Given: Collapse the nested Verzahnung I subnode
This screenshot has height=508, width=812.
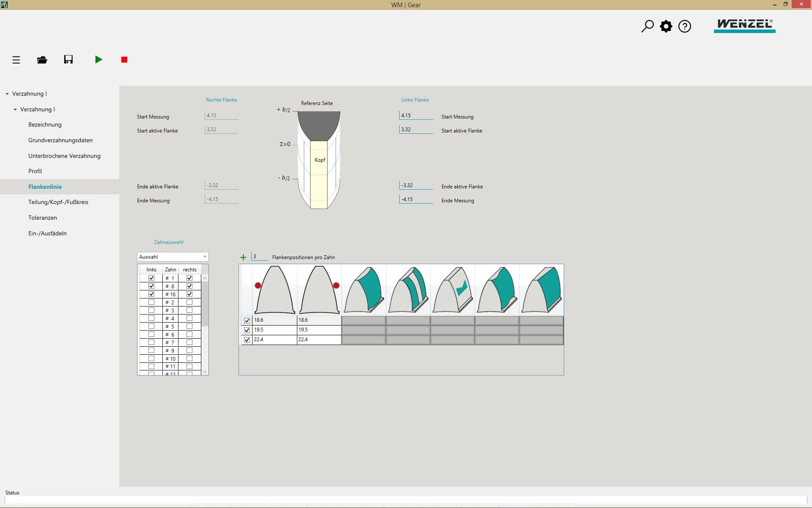Looking at the screenshot, I should (x=15, y=110).
